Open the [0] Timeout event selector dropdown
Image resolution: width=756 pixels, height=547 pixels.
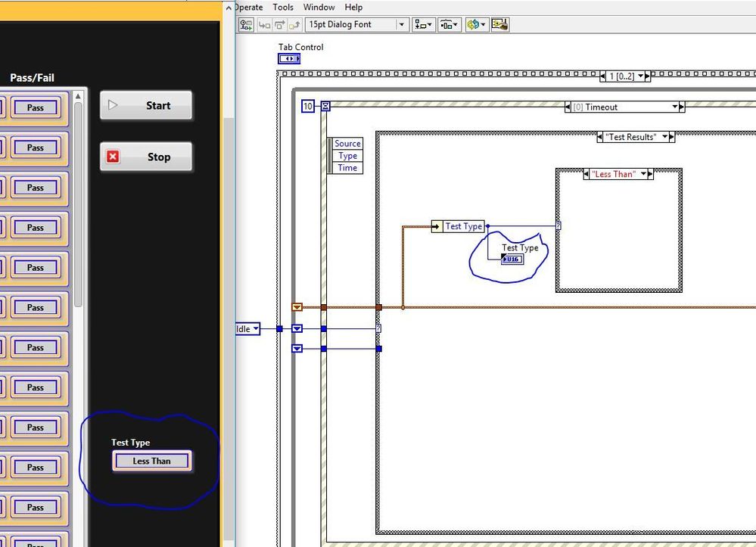[x=675, y=107]
